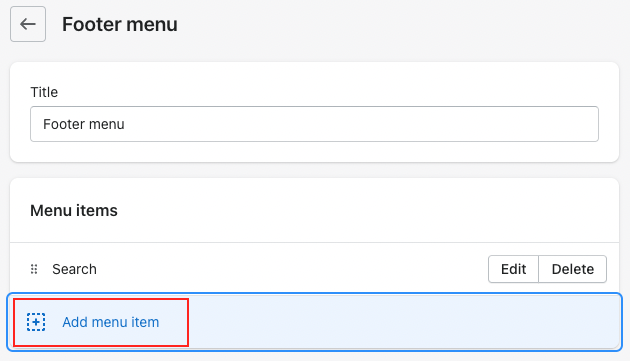Add a new item using the plus icon

pos(36,322)
